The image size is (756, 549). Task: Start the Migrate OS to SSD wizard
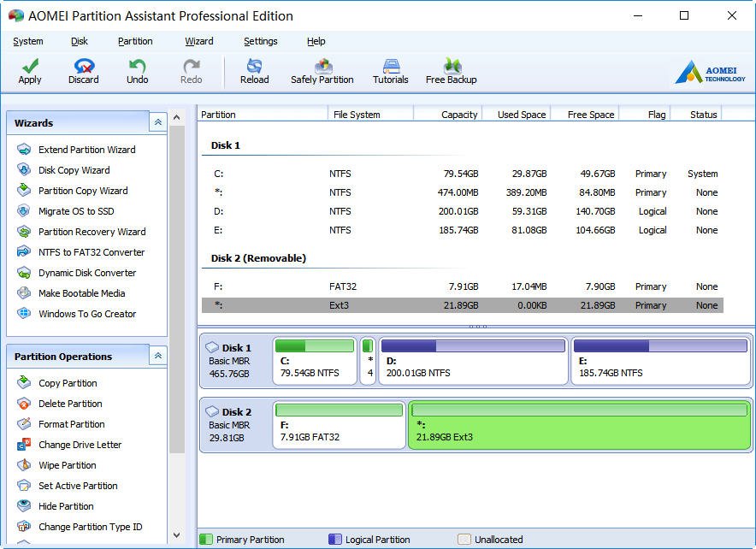click(x=75, y=211)
